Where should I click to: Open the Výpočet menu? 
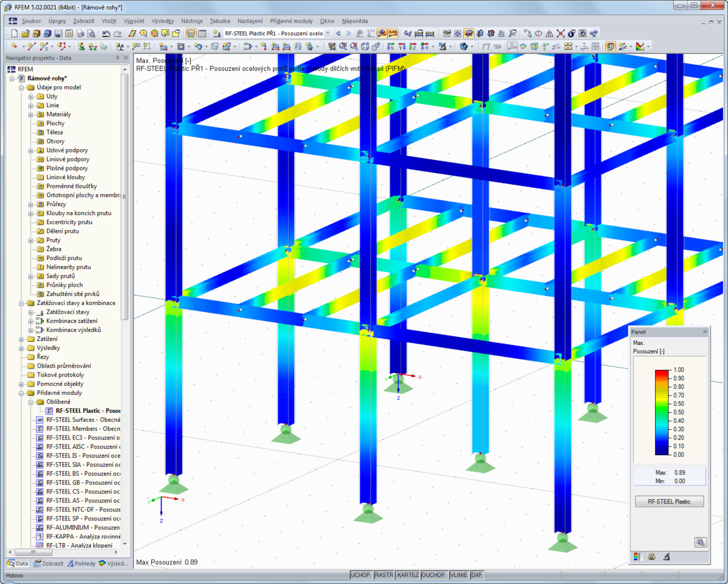133,20
